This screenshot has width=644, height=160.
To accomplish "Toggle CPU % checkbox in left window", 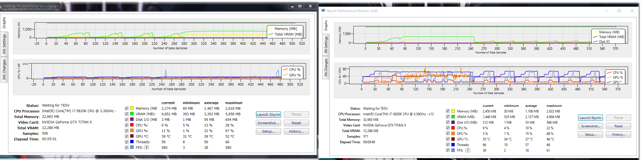I will coord(127,125).
